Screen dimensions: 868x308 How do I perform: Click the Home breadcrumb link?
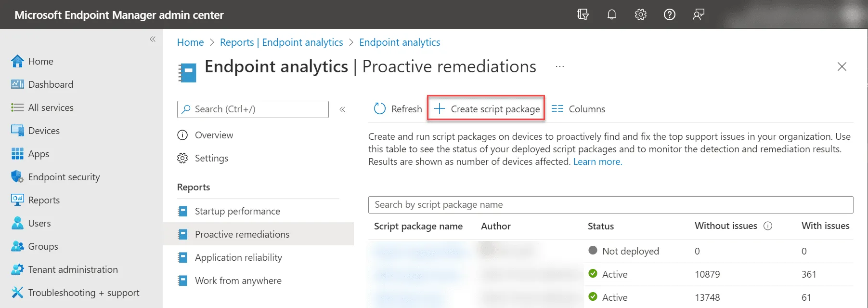click(x=190, y=42)
